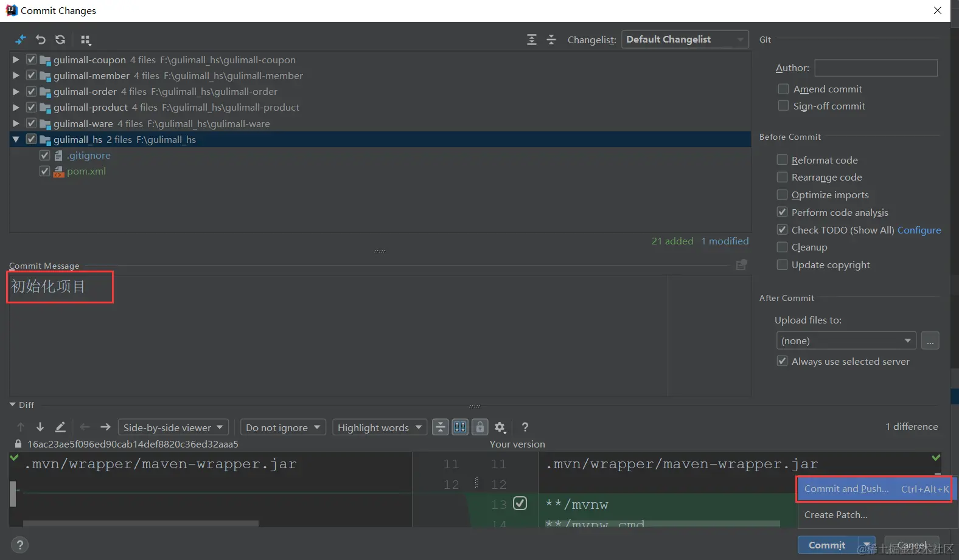Uncheck the .gitignore file checkbox

coord(44,155)
